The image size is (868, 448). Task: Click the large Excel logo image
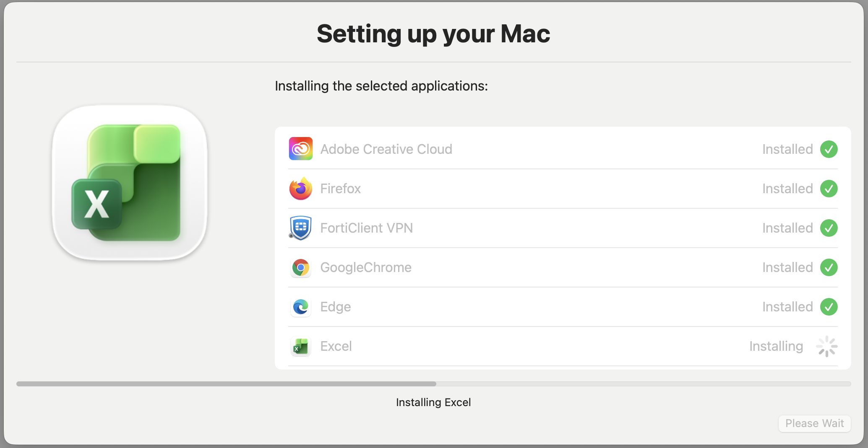130,183
